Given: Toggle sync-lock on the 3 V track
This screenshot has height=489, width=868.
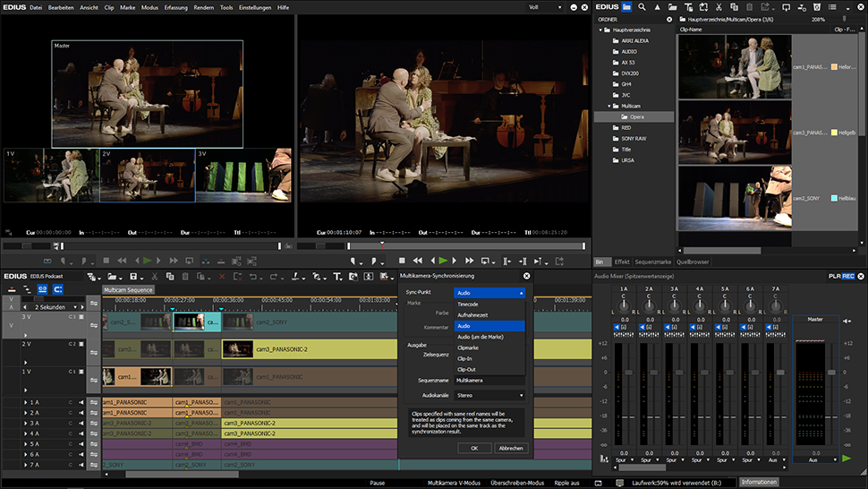Looking at the screenshot, I should 94,325.
